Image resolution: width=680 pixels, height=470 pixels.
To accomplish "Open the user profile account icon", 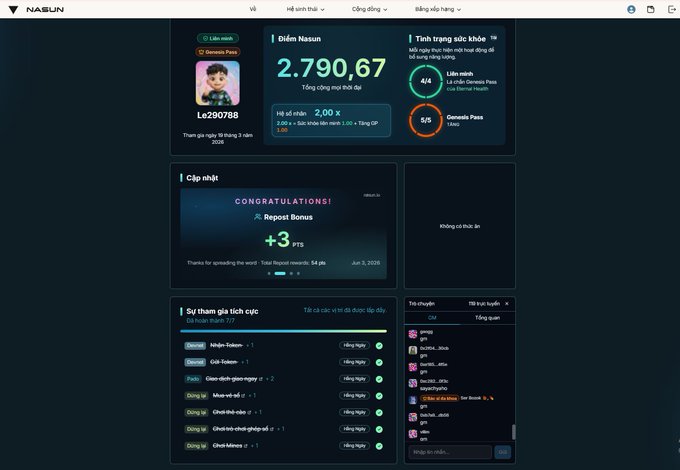I will (x=631, y=9).
